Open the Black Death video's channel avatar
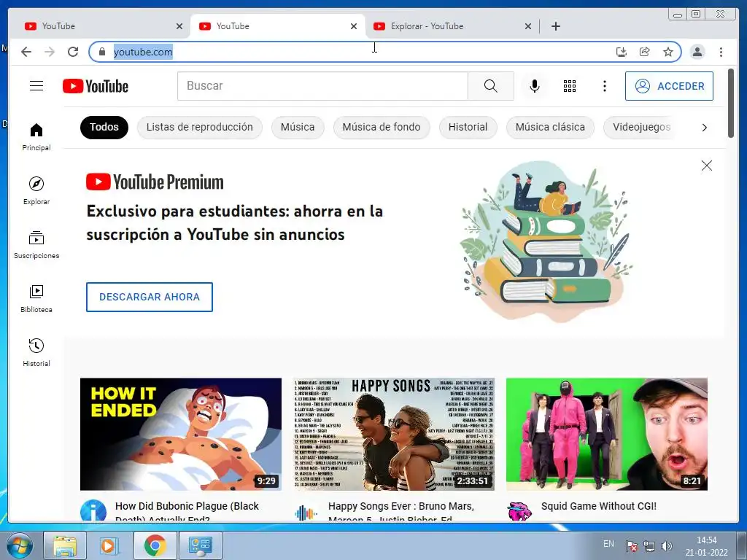This screenshot has height=560, width=747. point(93,511)
